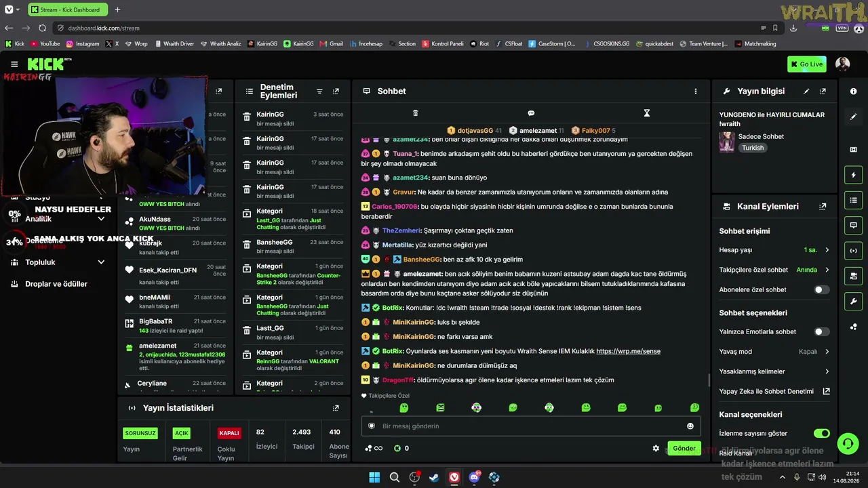Click the TheZemheri username in chat

[400, 230]
